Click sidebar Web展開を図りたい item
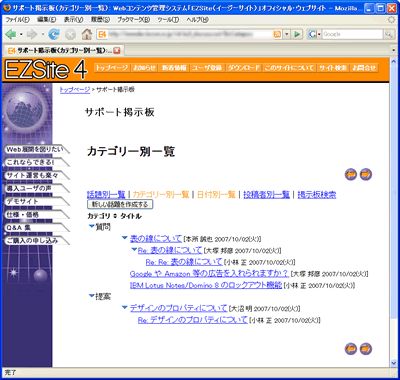This screenshot has width=400, height=380. coord(35,150)
